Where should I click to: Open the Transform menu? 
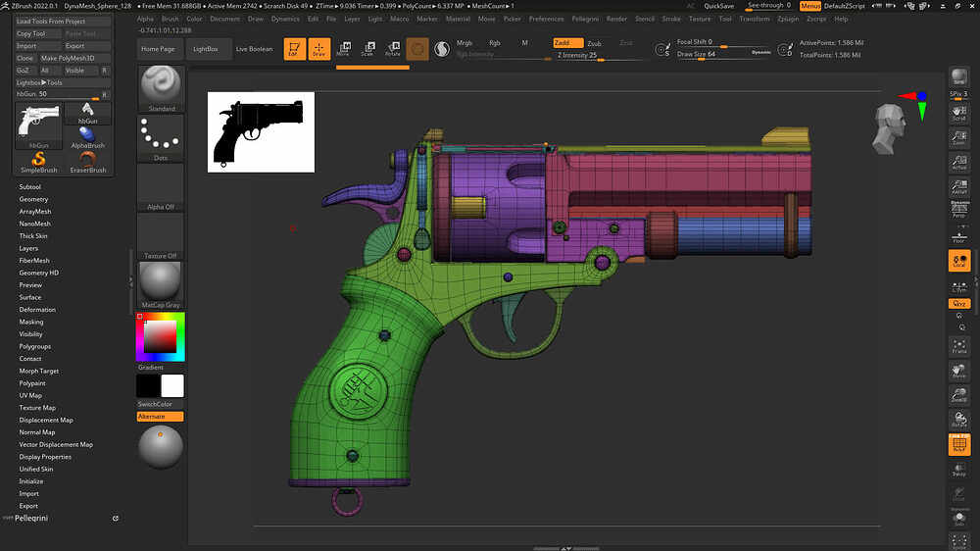[755, 19]
